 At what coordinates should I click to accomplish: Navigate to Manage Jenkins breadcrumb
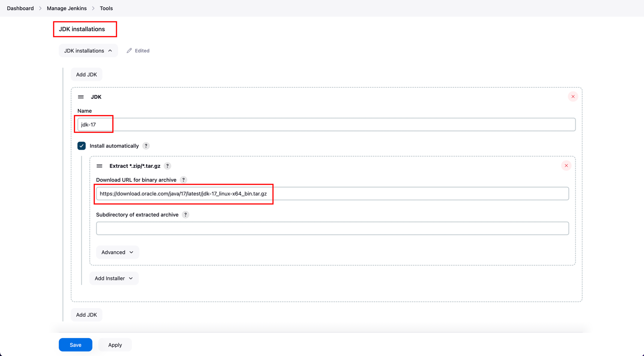(x=67, y=8)
